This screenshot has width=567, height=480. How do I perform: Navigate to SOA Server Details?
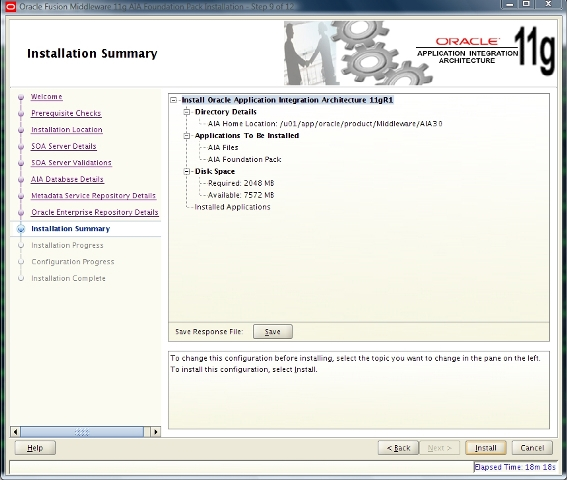(64, 146)
